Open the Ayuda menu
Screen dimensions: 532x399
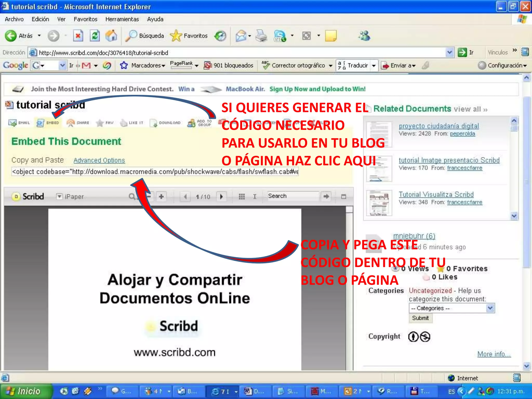coord(155,19)
